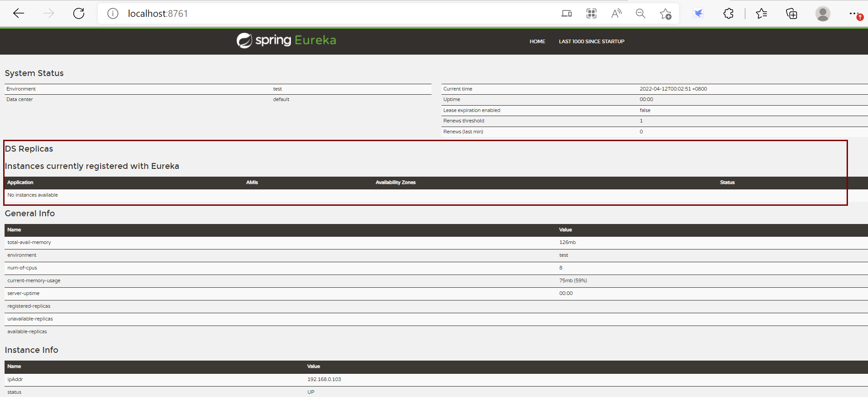The image size is (868, 397).
Task: Select the Availability Zones column header
Action: (396, 183)
